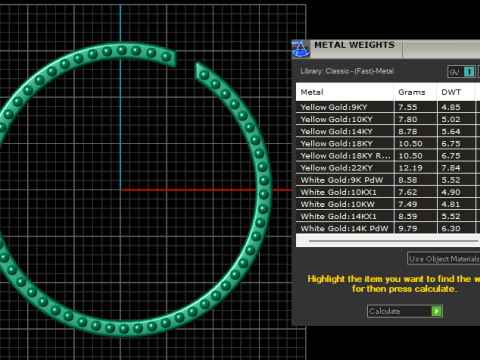Click the 9.79 grams value
The image size is (480, 360).
(x=408, y=228)
